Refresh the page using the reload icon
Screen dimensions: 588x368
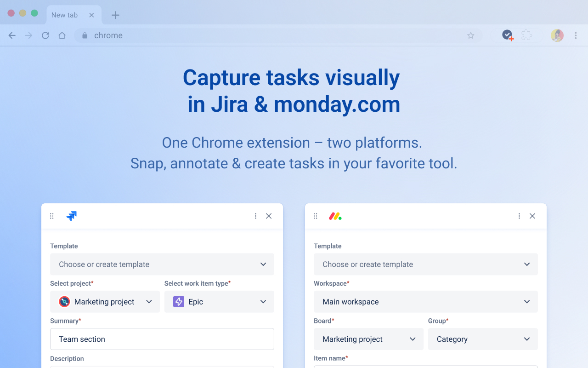[x=45, y=35]
